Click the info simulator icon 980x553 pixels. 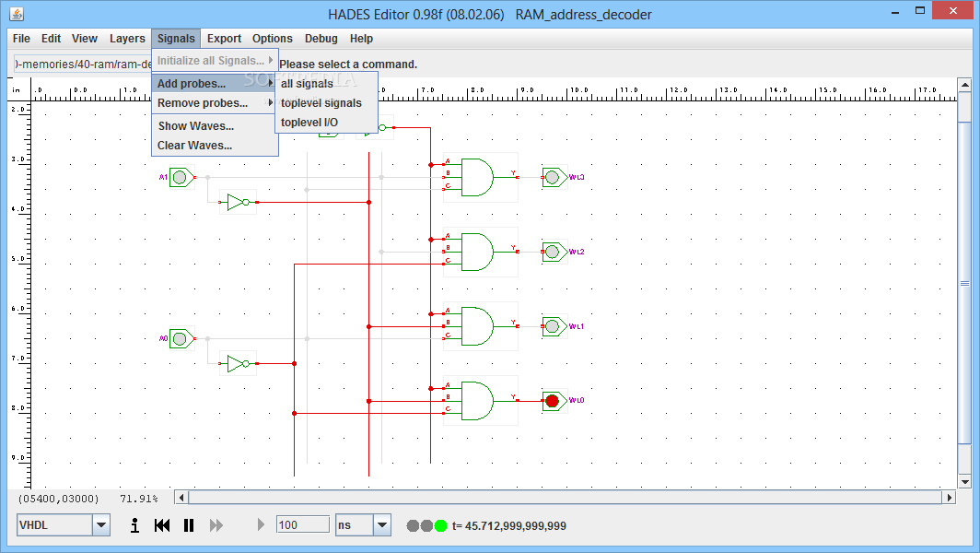(x=134, y=525)
